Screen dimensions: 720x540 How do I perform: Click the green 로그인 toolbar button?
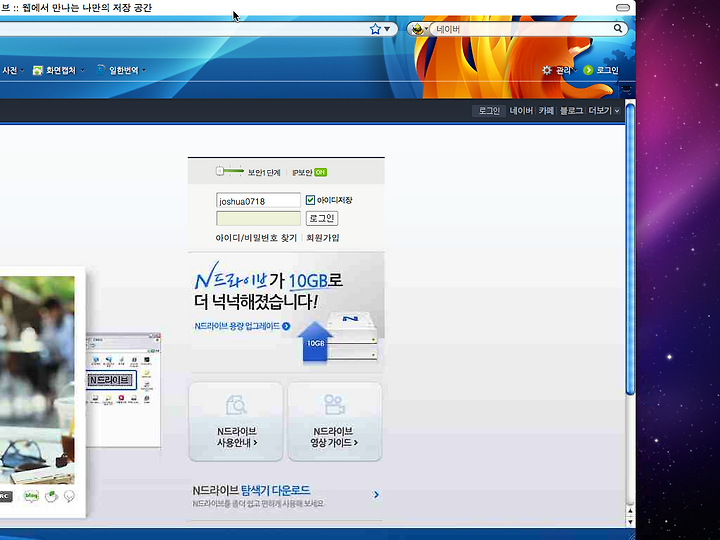601,70
